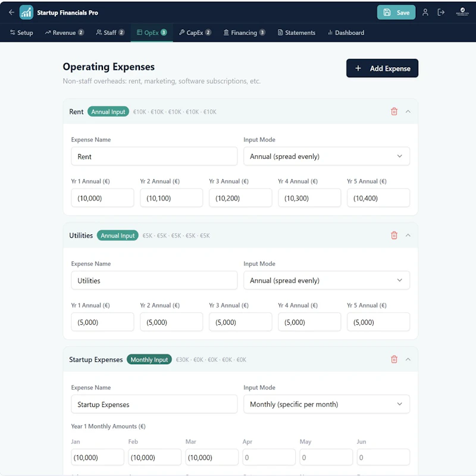Switch to the Staff tab
476x476 pixels.
click(x=110, y=33)
